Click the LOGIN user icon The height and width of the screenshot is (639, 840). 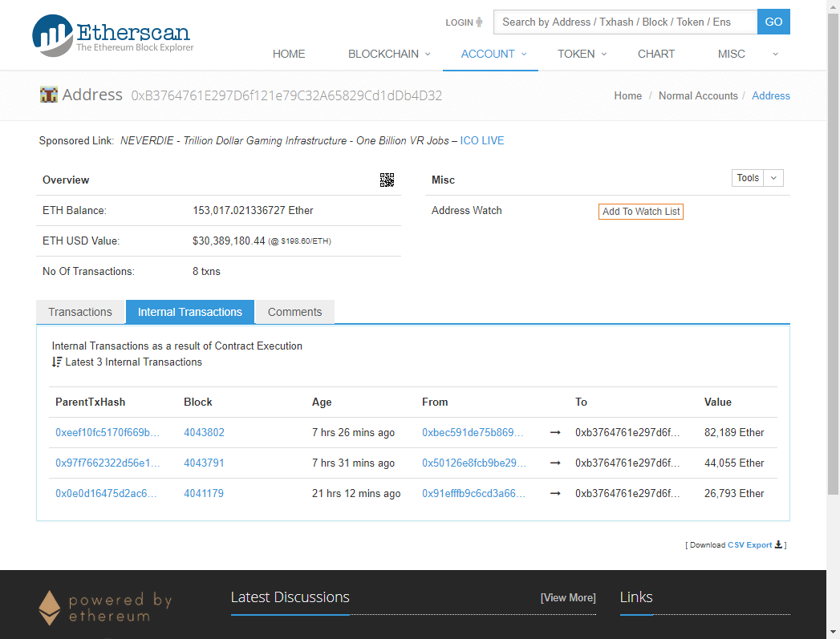(x=479, y=22)
